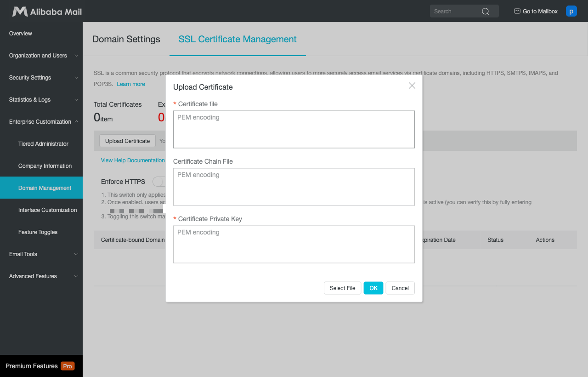This screenshot has height=377, width=588.
Task: Toggle the Enforce HTTPS switch
Action: coord(159,181)
